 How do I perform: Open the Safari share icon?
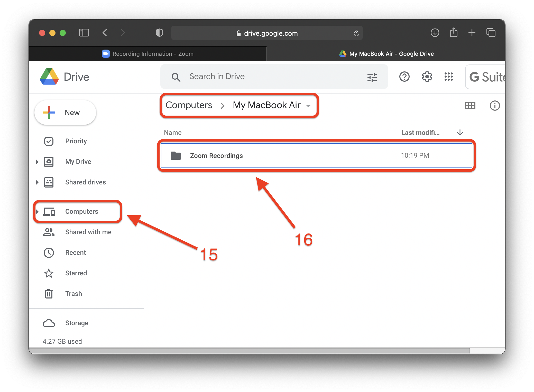click(454, 32)
